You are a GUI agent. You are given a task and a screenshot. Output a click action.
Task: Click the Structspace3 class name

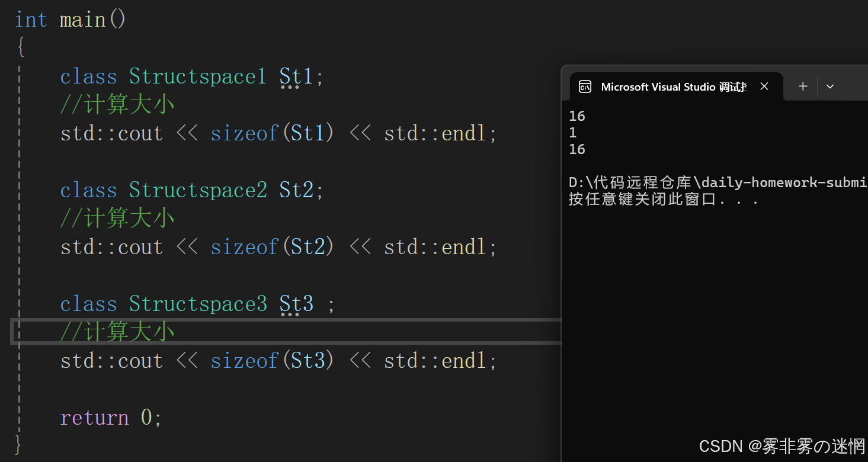tap(198, 304)
